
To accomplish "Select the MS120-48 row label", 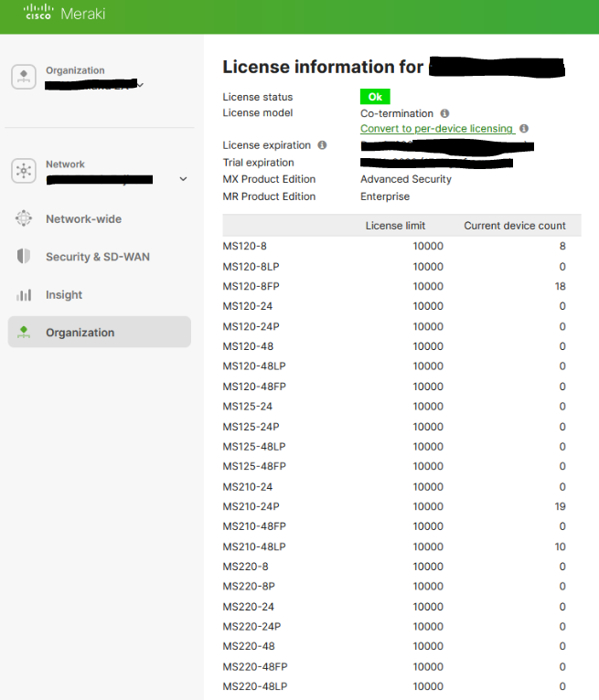I will 248,346.
